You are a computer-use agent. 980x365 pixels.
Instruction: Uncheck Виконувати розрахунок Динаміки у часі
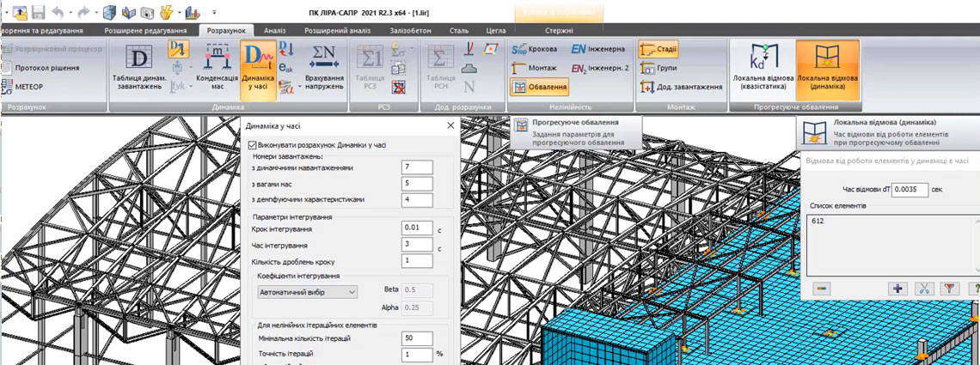(252, 145)
